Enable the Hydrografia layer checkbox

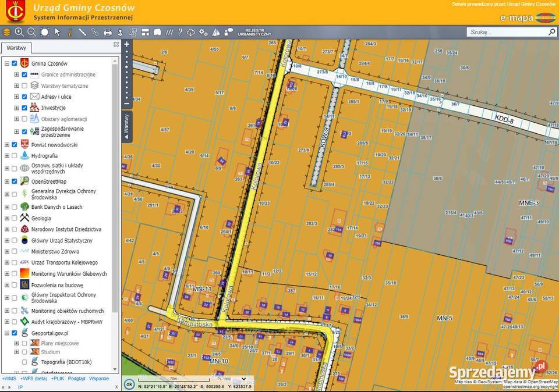14,156
